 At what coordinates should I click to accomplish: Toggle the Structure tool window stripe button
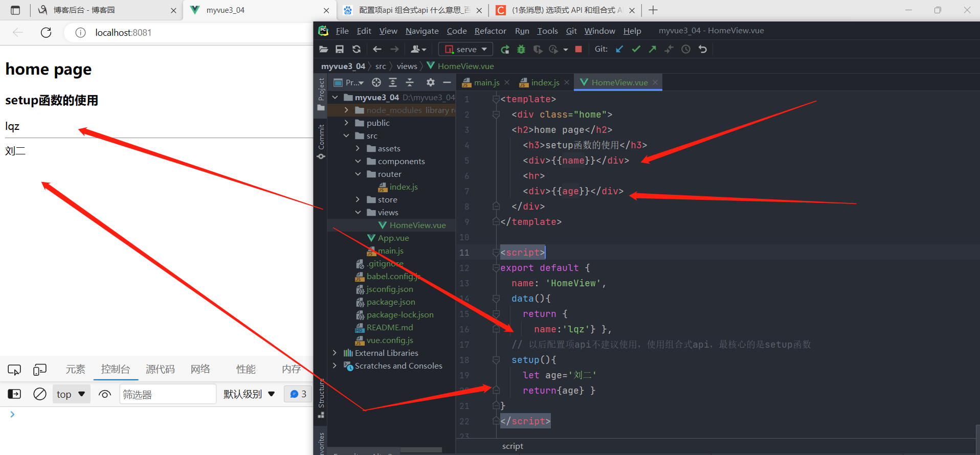(321, 399)
